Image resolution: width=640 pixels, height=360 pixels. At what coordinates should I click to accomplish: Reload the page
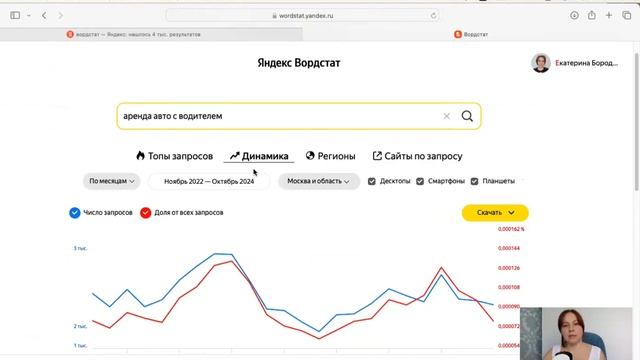coord(433,16)
